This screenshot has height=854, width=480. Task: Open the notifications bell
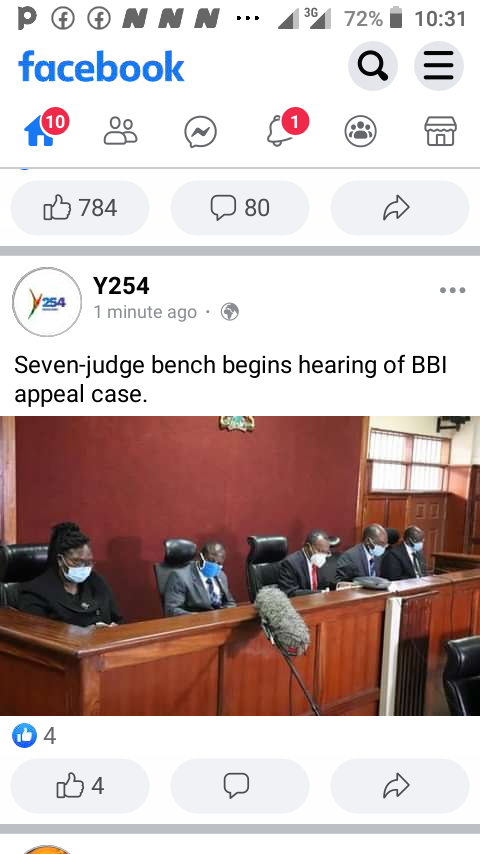pyautogui.click(x=281, y=131)
